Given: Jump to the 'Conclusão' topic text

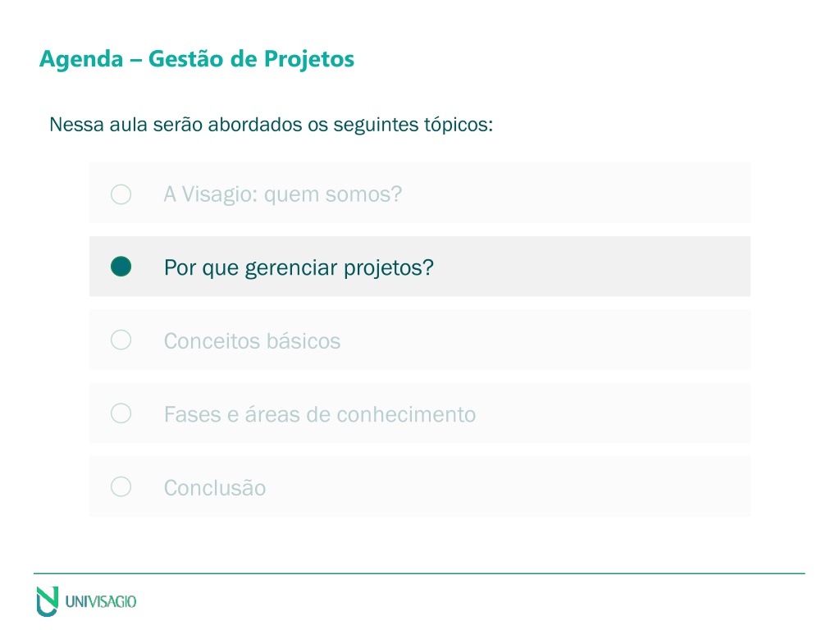Looking at the screenshot, I should click(x=215, y=488).
